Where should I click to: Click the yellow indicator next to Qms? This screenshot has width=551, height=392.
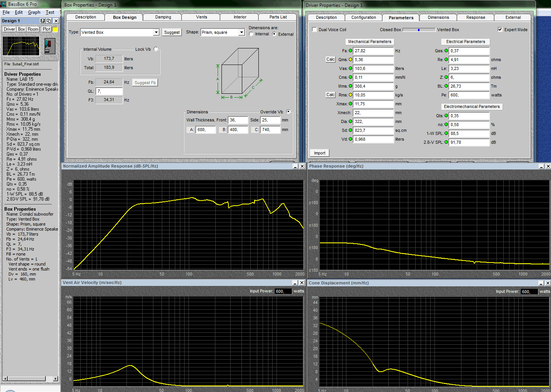click(x=350, y=60)
